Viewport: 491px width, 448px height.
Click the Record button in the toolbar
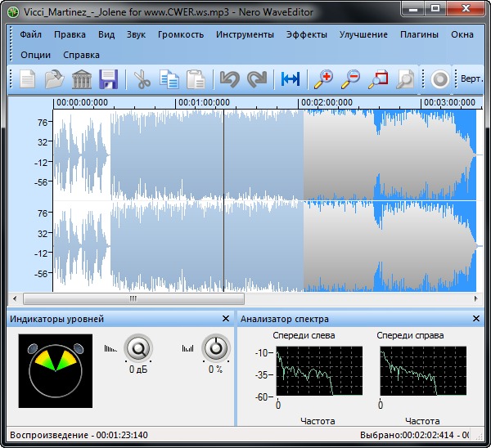point(440,79)
